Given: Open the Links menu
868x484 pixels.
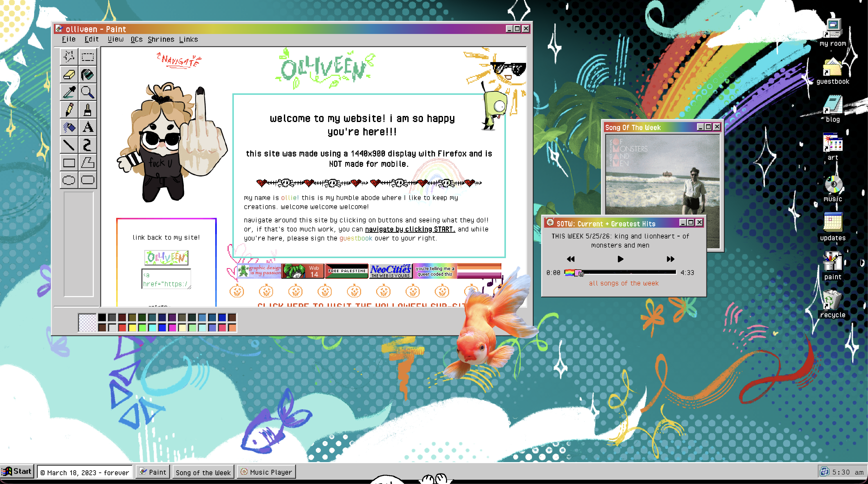Looking at the screenshot, I should 188,39.
